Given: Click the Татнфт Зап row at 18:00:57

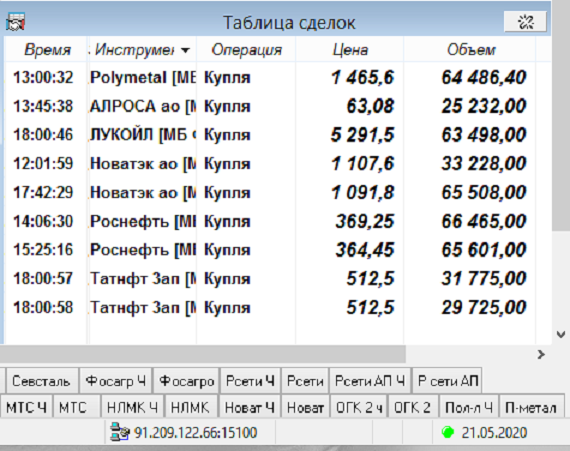Looking at the screenshot, I should (270, 278).
